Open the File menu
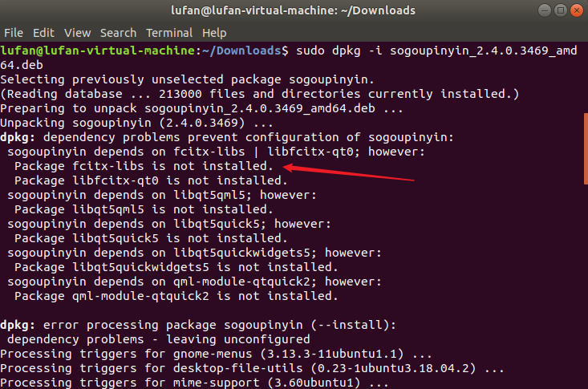588x389 pixels. (x=14, y=33)
